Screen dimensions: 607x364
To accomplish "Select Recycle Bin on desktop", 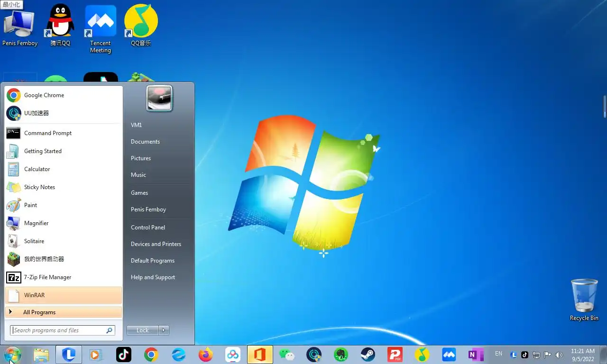I will [584, 300].
